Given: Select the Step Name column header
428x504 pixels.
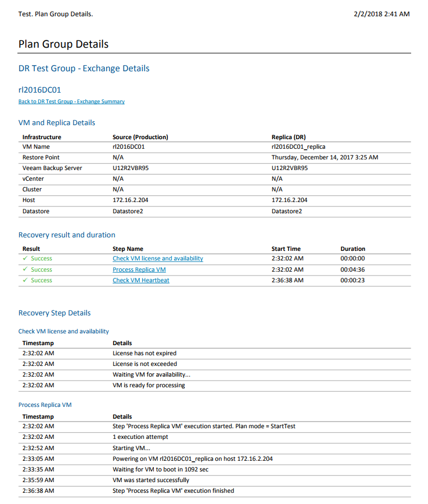Looking at the screenshot, I should 128,249.
